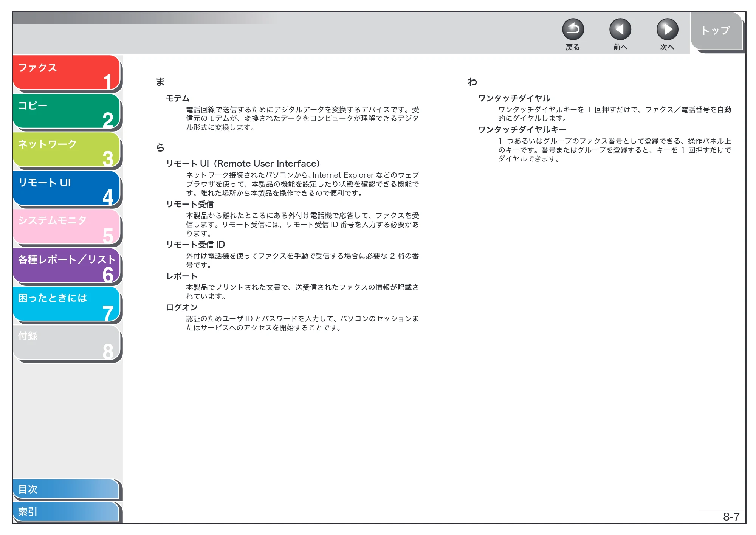
Task: Open the トップ tab
Action: (x=717, y=32)
